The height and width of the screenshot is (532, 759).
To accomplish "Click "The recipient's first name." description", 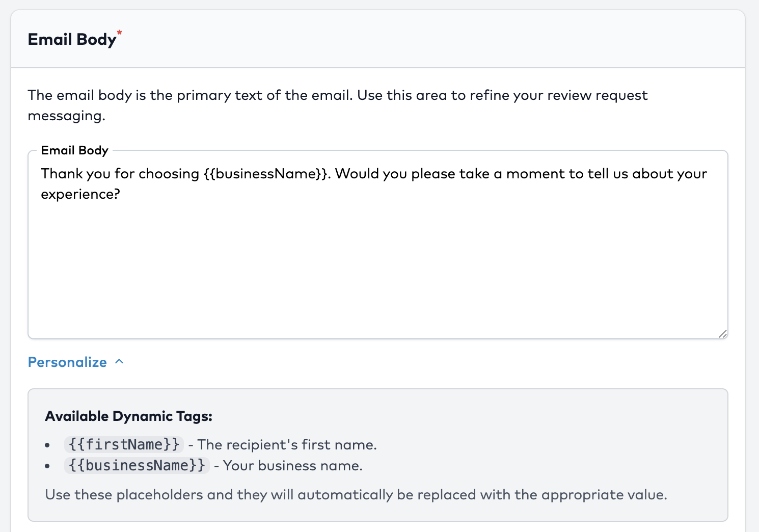I will point(287,445).
